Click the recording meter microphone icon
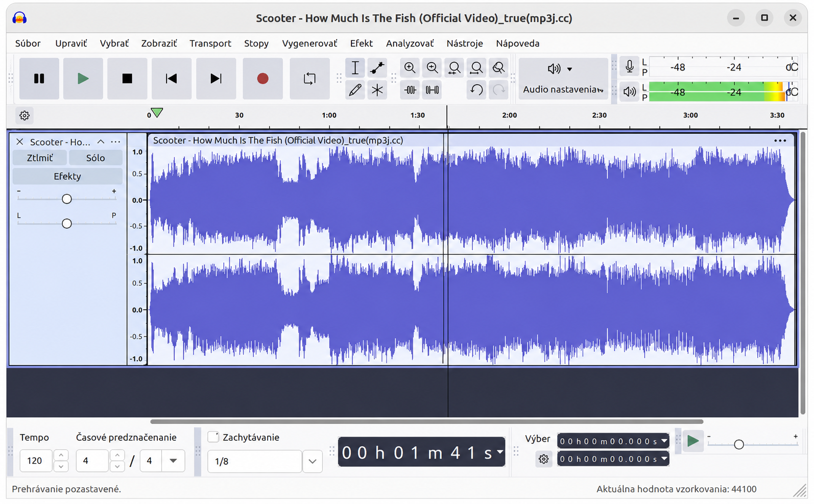This screenshot has height=504, width=814. [x=630, y=66]
